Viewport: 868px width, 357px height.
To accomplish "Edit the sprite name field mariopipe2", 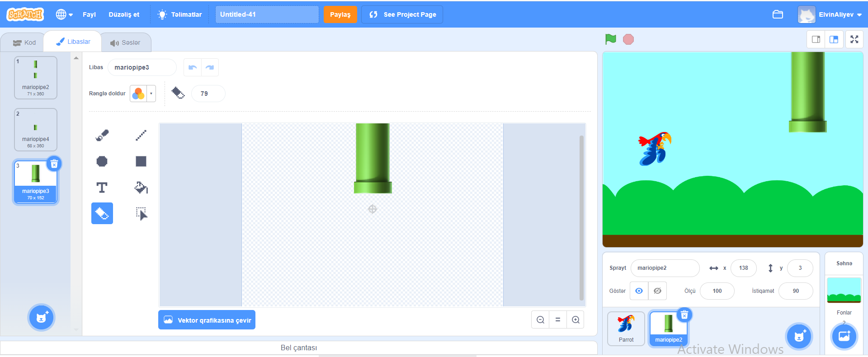I will click(x=665, y=268).
